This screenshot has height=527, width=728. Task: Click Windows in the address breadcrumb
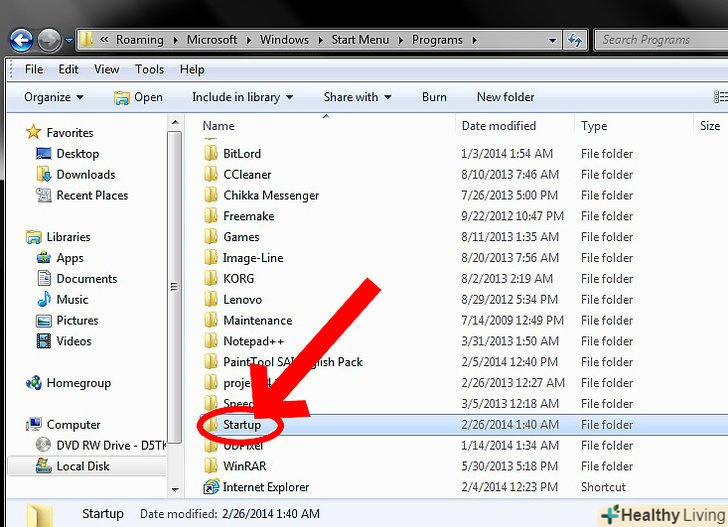coord(284,40)
